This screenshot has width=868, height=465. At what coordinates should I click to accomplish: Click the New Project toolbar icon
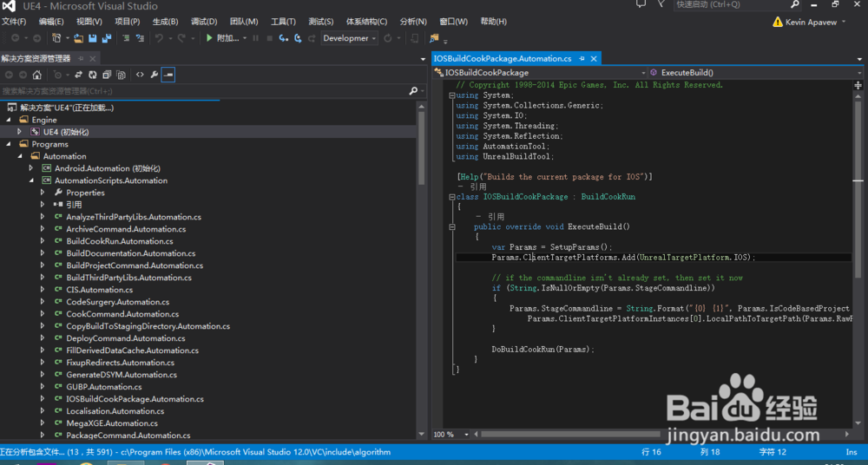pos(56,38)
